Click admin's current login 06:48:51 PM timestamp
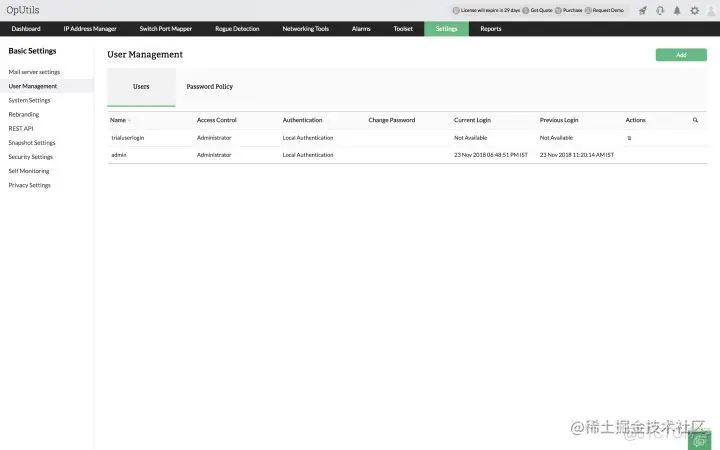The image size is (720, 450). 491,155
